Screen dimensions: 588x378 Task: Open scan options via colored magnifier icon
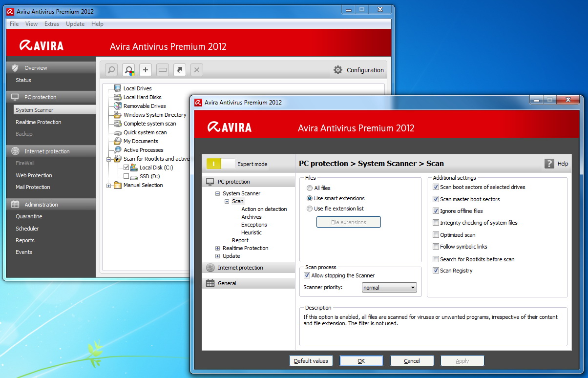(128, 69)
